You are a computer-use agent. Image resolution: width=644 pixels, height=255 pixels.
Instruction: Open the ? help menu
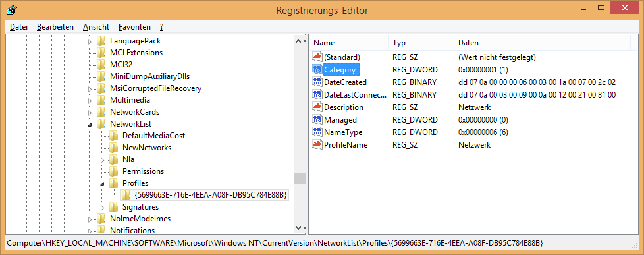tap(162, 27)
